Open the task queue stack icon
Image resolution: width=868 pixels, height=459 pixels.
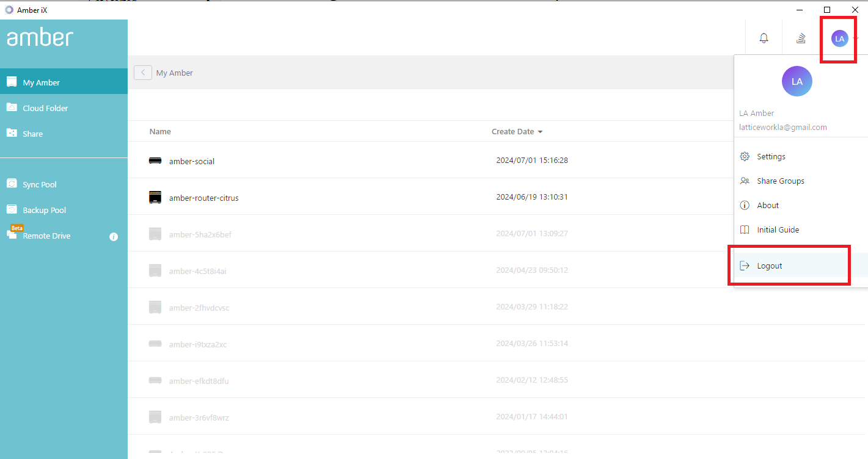801,38
